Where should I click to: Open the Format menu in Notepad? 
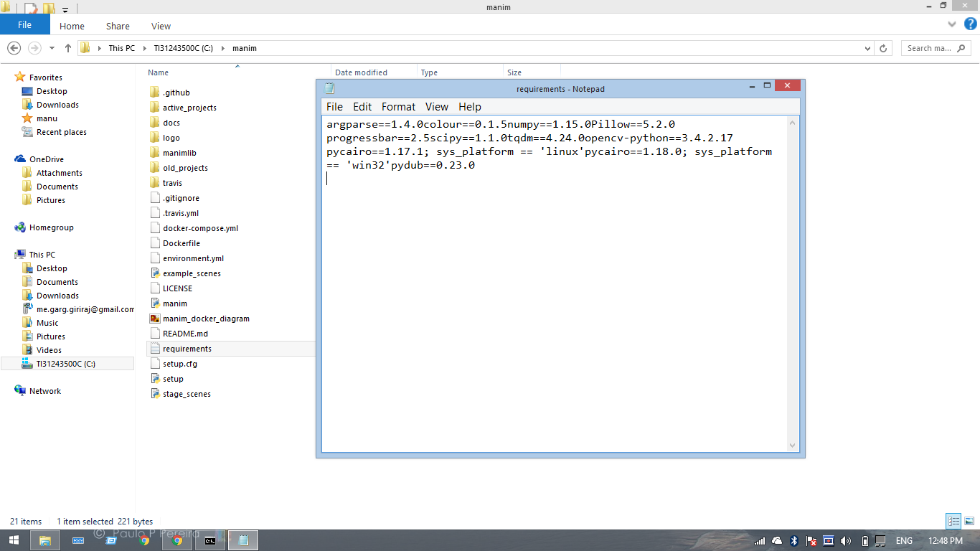click(x=398, y=107)
